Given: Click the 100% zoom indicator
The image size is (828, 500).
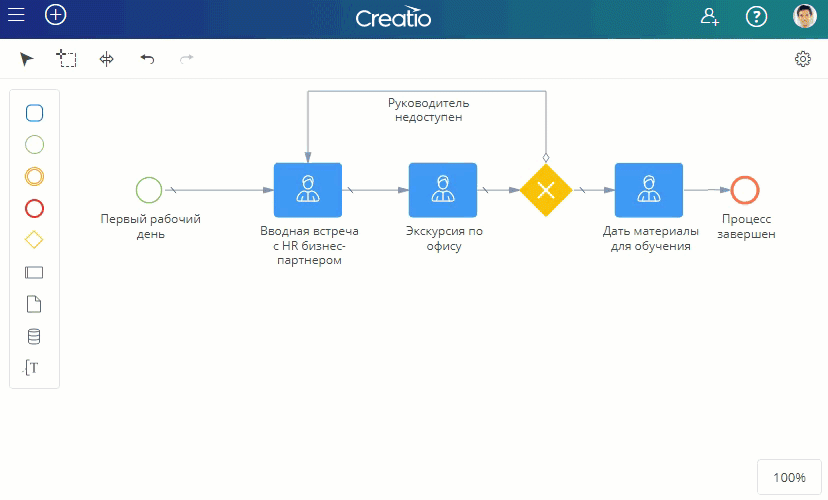Looking at the screenshot, I should click(789, 477).
